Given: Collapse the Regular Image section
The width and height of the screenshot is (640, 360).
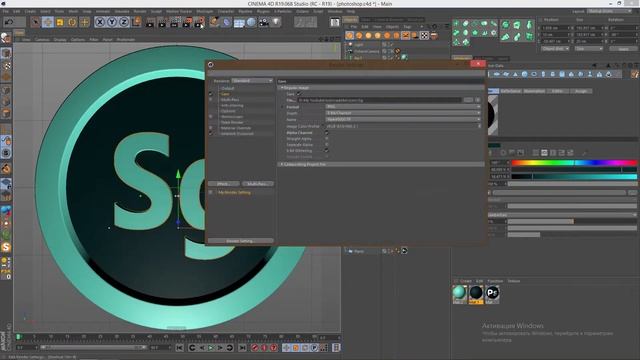Looking at the screenshot, I should pyautogui.click(x=281, y=88).
